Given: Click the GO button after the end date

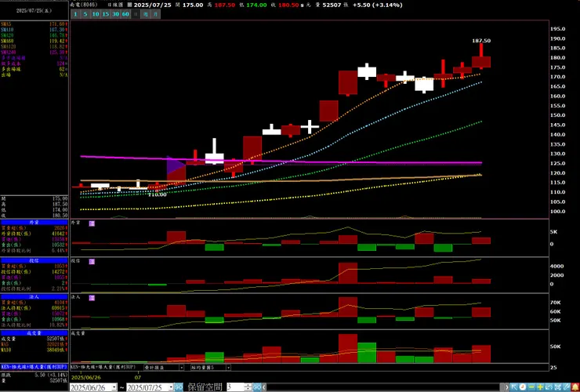Looking at the screenshot, I should tap(179, 387).
